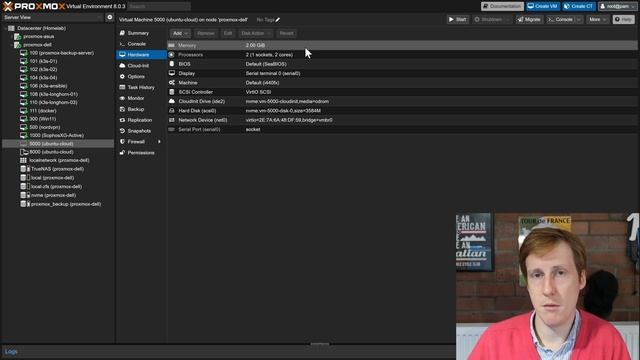Click the Edit hardware button
The width and height of the screenshot is (640, 360).
(228, 33)
